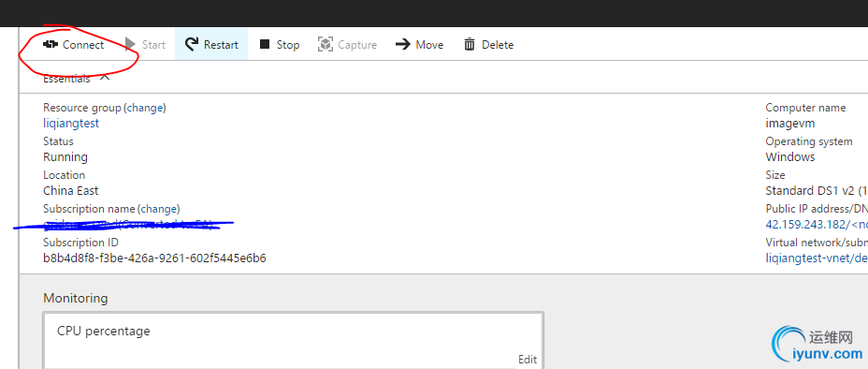
Task: Click the imagevm computer name value
Action: pos(790,123)
